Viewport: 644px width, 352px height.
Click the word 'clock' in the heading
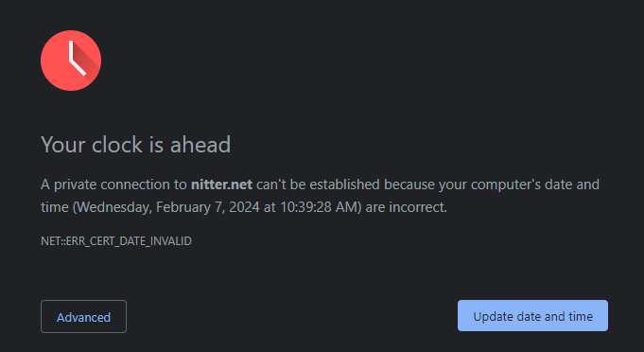click(116, 145)
